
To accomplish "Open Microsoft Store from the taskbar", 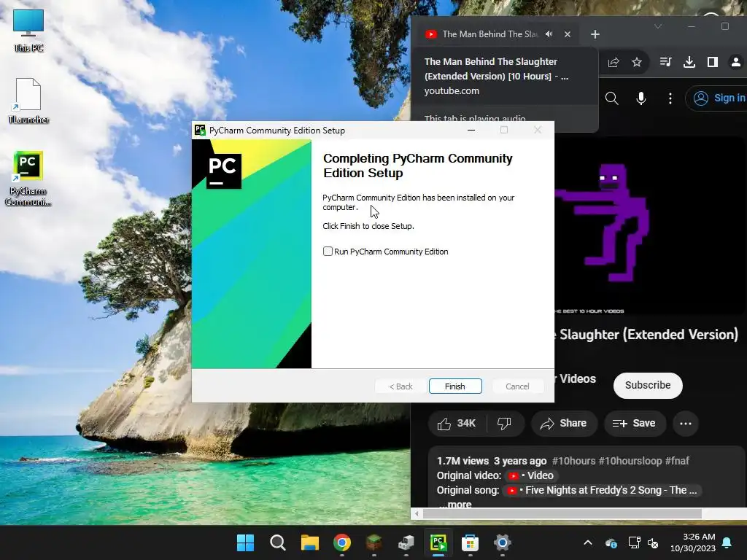I will (471, 542).
